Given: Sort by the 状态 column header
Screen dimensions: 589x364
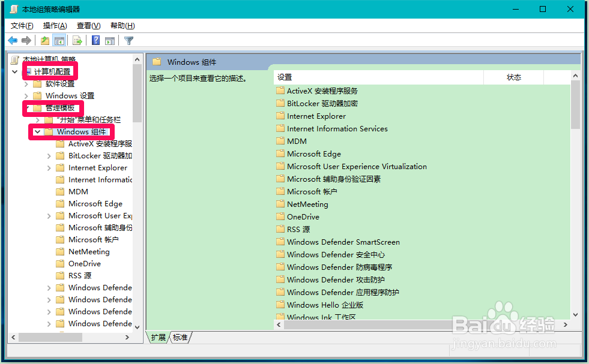Looking at the screenshot, I should pos(513,77).
